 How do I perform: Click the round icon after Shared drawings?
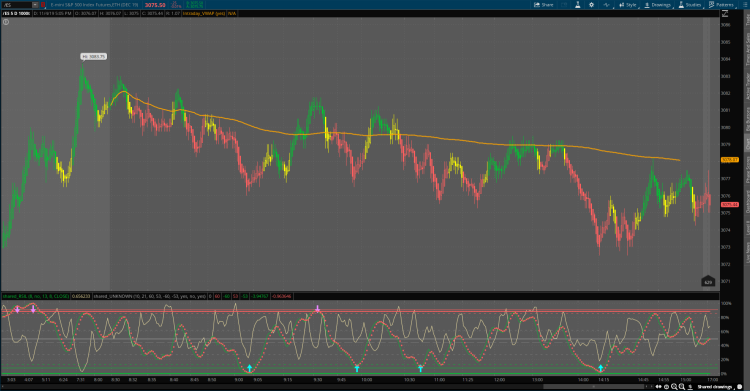pyautogui.click(x=739, y=387)
